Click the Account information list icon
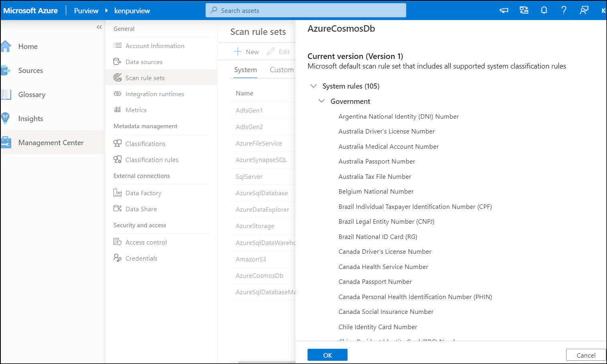This screenshot has height=364, width=607. click(117, 46)
